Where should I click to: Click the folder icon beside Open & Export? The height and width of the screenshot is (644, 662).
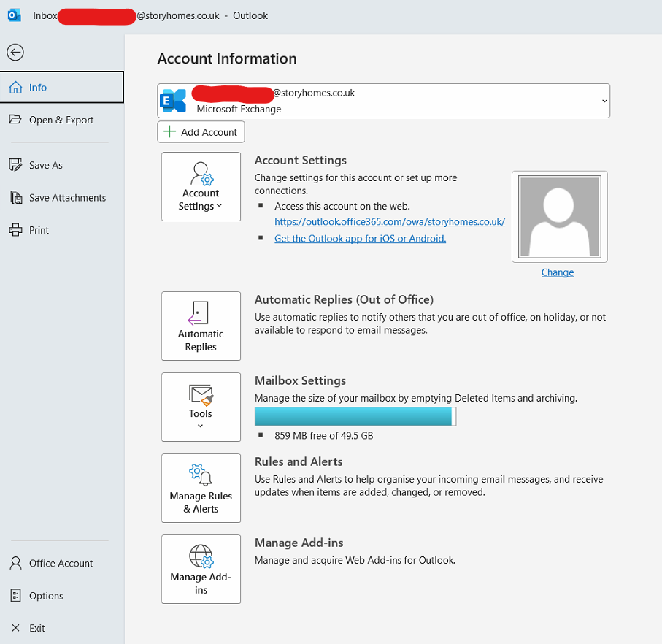pos(15,120)
